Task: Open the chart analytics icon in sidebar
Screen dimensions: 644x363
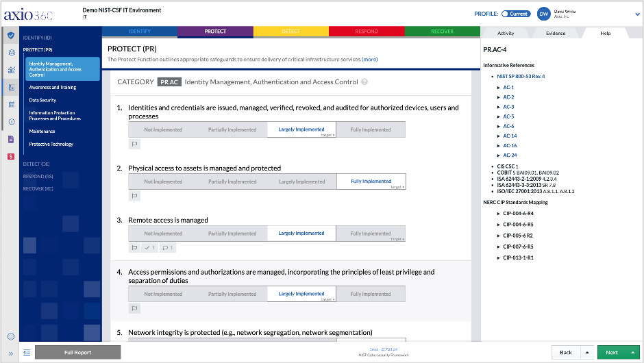Action: point(11,70)
